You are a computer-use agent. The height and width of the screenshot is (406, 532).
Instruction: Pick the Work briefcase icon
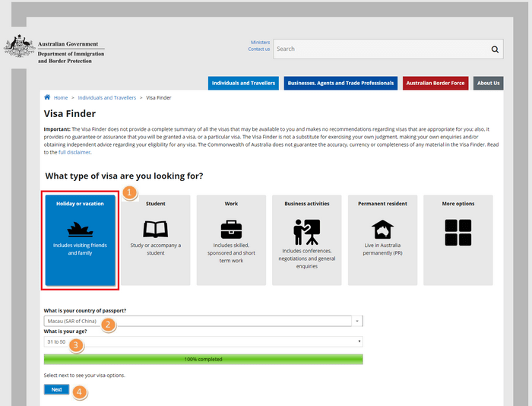[231, 229]
